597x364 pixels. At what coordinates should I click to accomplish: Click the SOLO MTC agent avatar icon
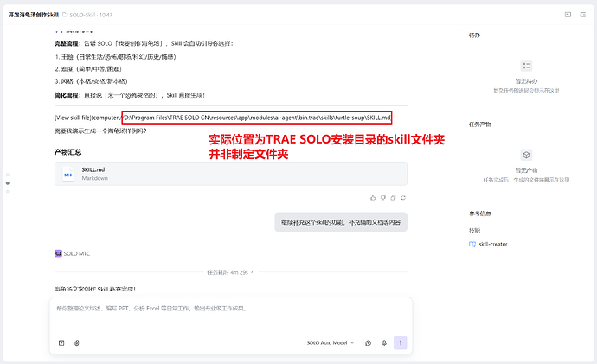(x=58, y=253)
